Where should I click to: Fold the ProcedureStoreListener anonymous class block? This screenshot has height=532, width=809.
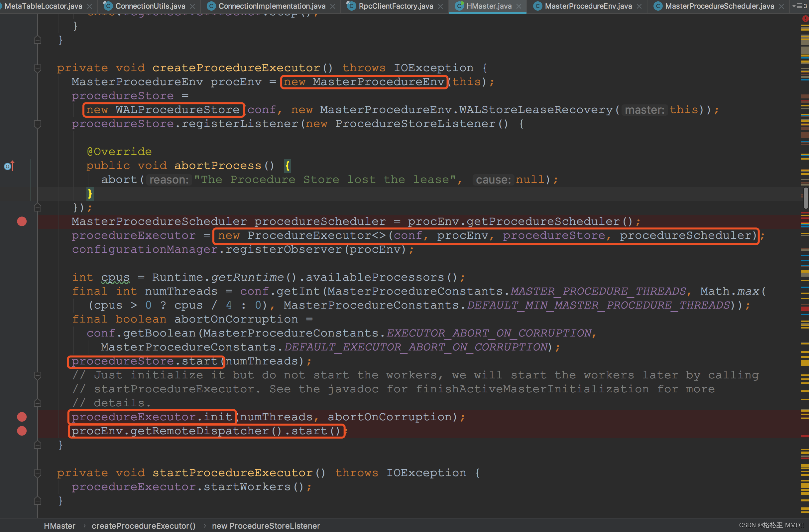click(x=38, y=124)
